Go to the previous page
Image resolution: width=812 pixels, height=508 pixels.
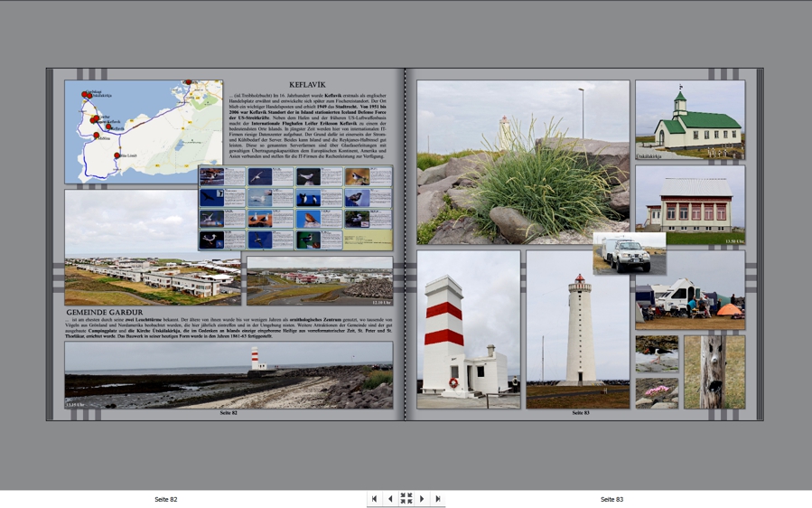(390, 499)
